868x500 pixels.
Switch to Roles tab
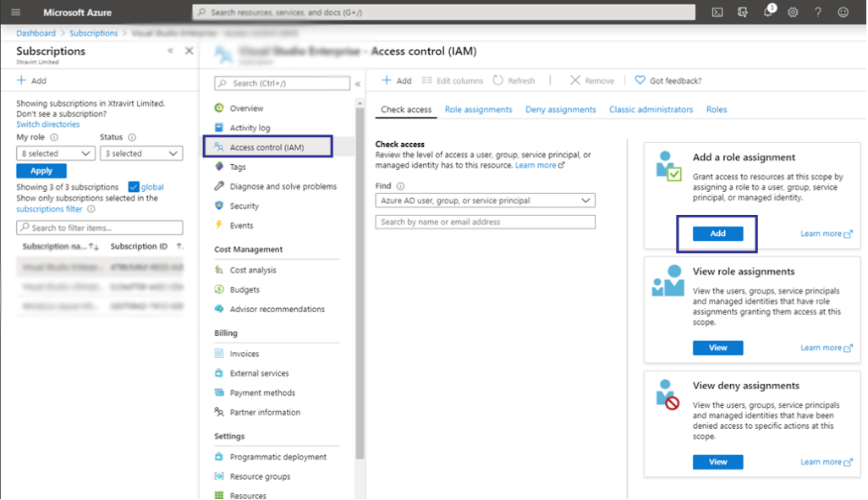click(717, 110)
